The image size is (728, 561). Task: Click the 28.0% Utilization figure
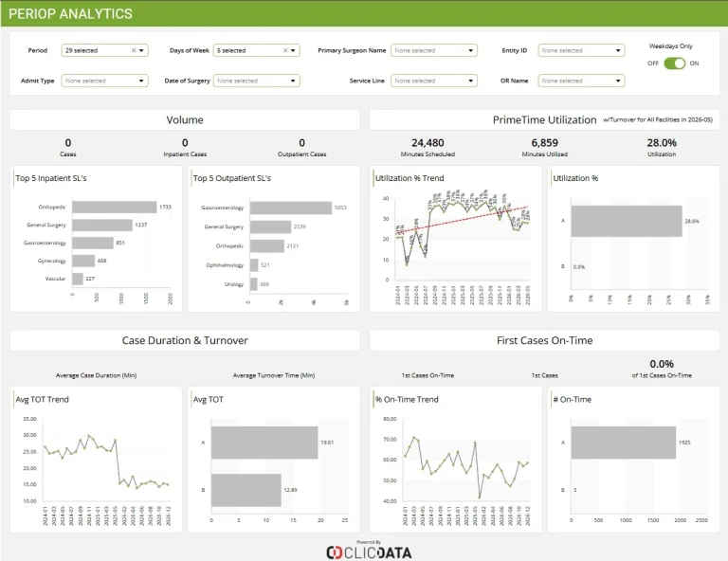click(662, 143)
